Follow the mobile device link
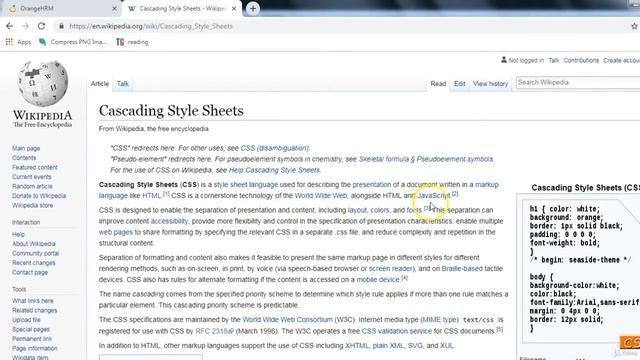The image size is (640, 360). click(x=378, y=280)
